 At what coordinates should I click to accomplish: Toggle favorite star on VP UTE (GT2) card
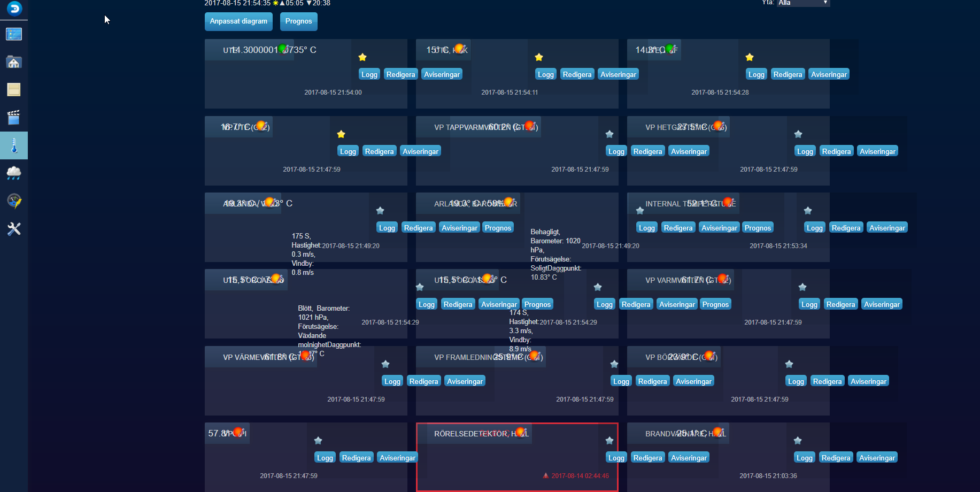(341, 134)
